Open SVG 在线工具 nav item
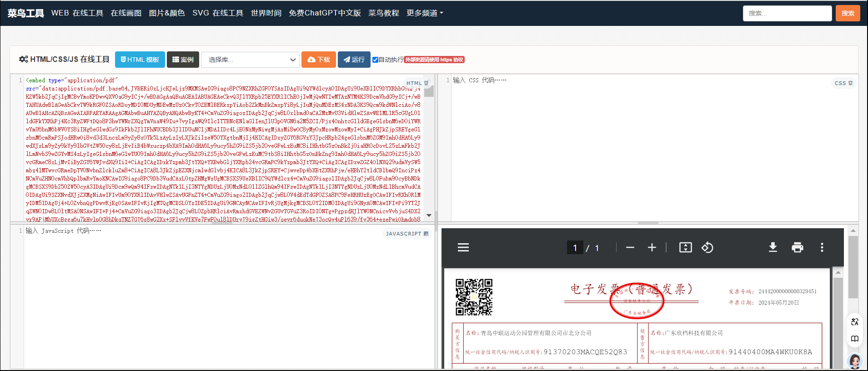 pyautogui.click(x=218, y=13)
